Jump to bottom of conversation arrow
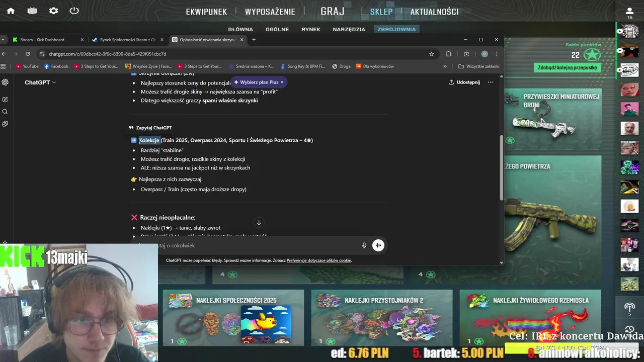 [259, 223]
